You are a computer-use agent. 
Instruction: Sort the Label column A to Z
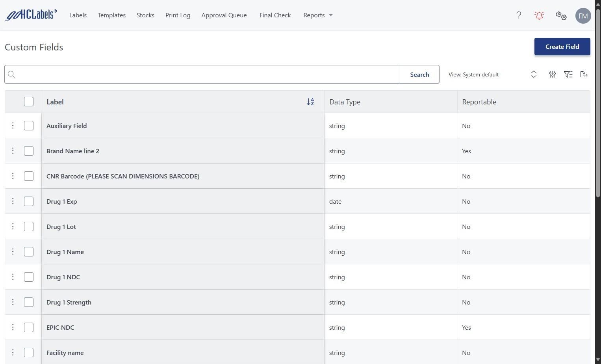click(x=310, y=102)
